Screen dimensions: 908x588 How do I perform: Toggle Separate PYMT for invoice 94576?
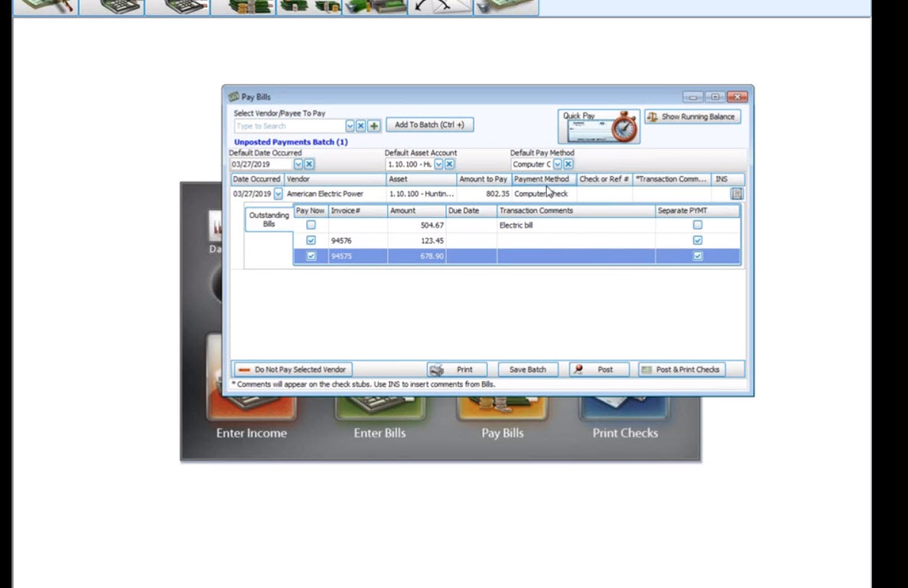coord(697,240)
